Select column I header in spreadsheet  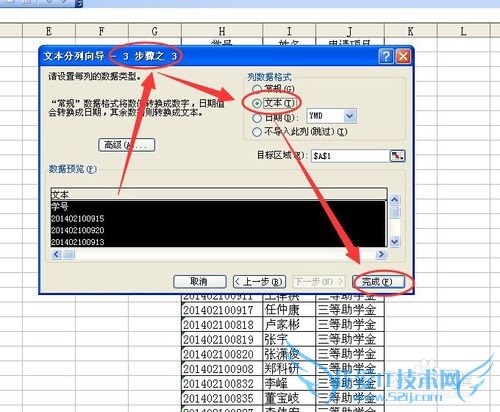(x=289, y=31)
